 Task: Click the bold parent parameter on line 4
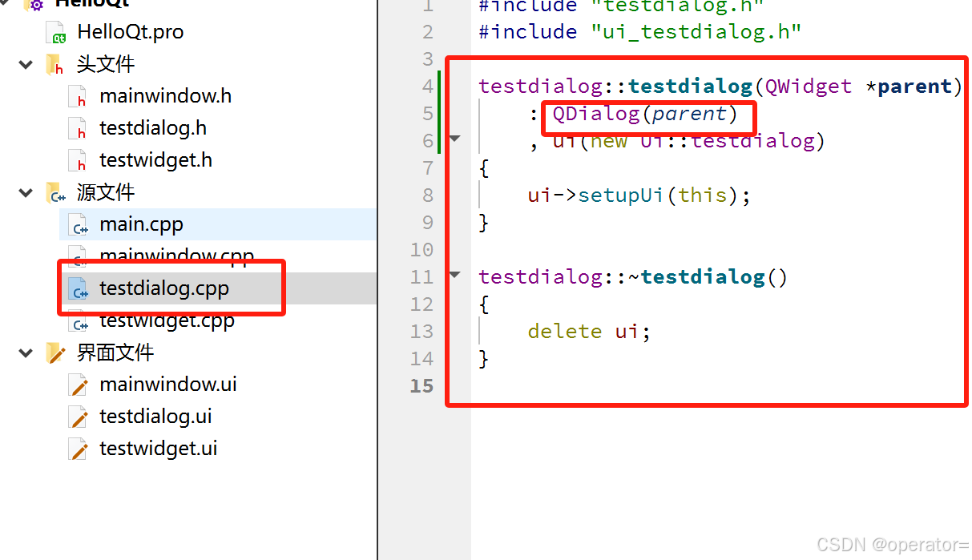coord(914,86)
